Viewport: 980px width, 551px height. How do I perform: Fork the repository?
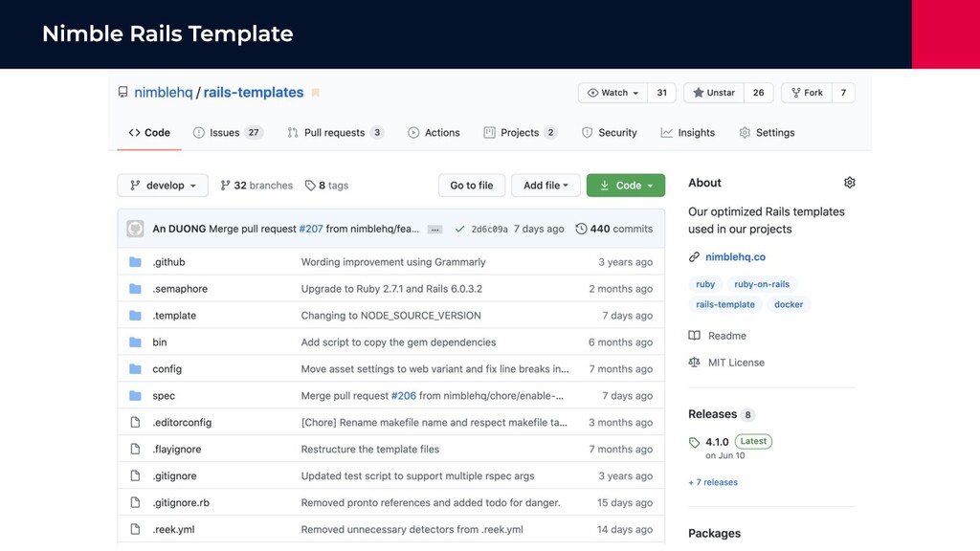pyautogui.click(x=806, y=93)
